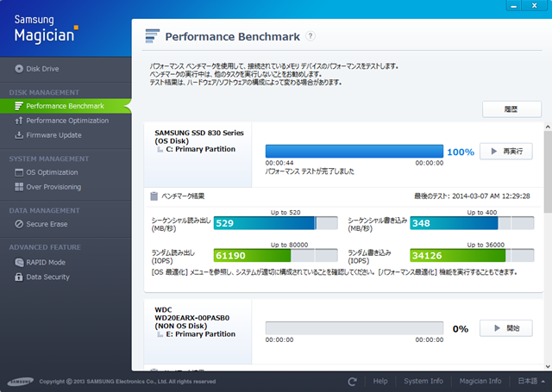Open Firmware Update page
This screenshot has width=552, height=392.
coord(48,135)
